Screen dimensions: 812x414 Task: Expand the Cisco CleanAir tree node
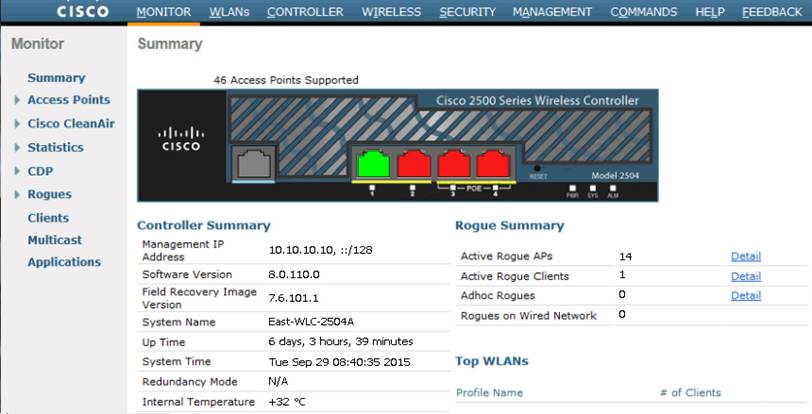click(x=17, y=124)
